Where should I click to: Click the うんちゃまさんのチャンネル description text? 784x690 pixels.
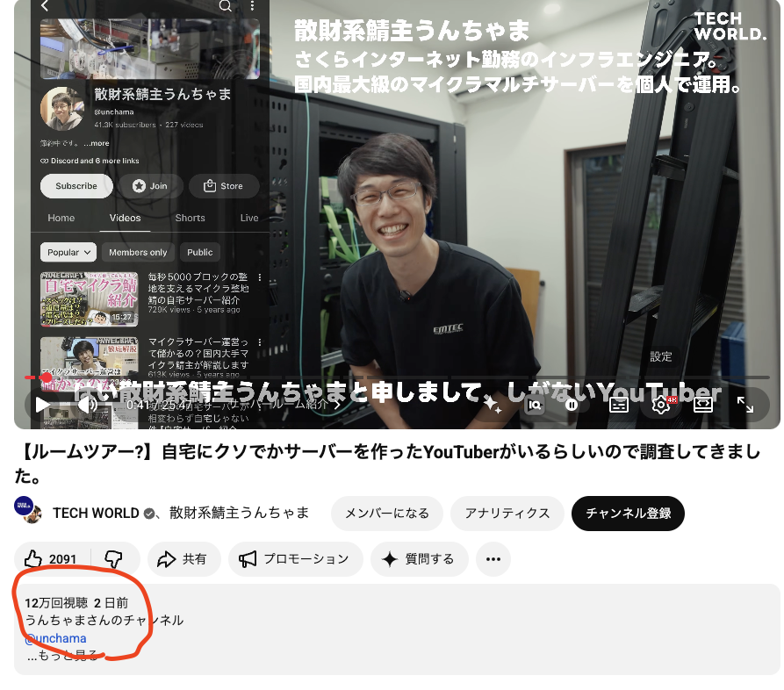104,621
